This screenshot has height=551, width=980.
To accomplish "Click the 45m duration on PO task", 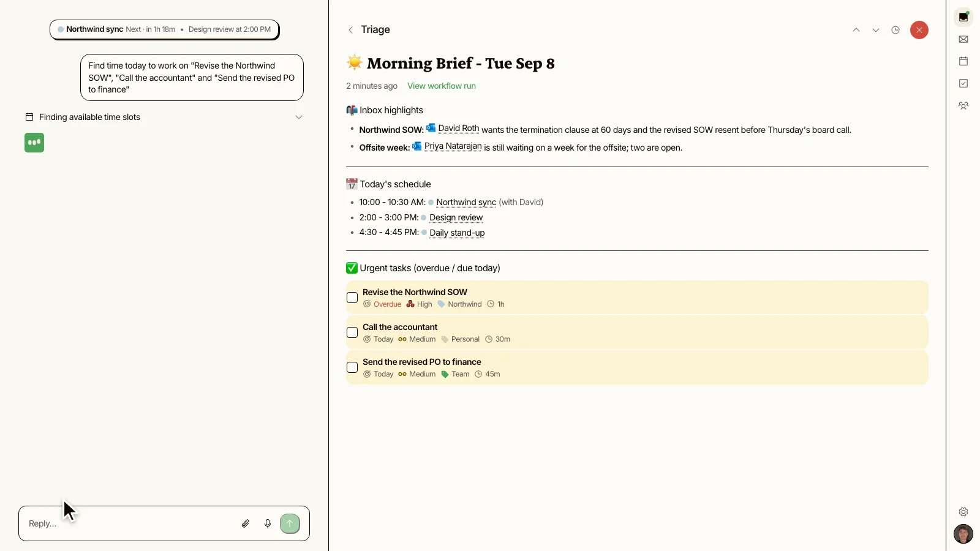I will pyautogui.click(x=488, y=374).
